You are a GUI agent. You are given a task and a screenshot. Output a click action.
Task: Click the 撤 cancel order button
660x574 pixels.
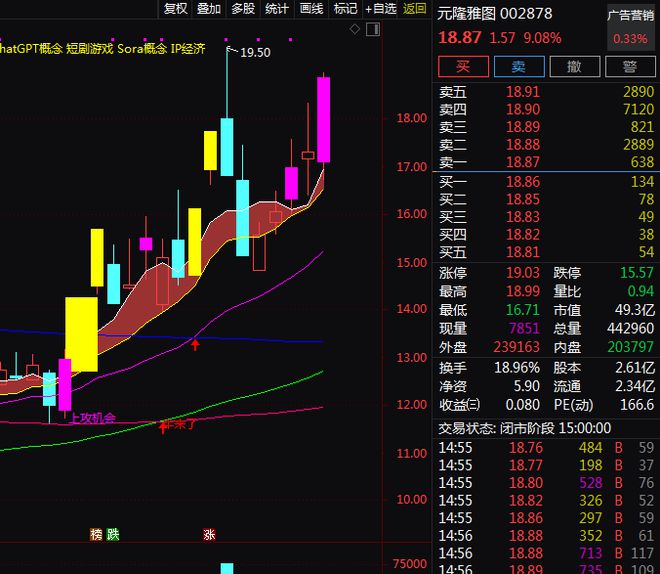click(x=575, y=66)
